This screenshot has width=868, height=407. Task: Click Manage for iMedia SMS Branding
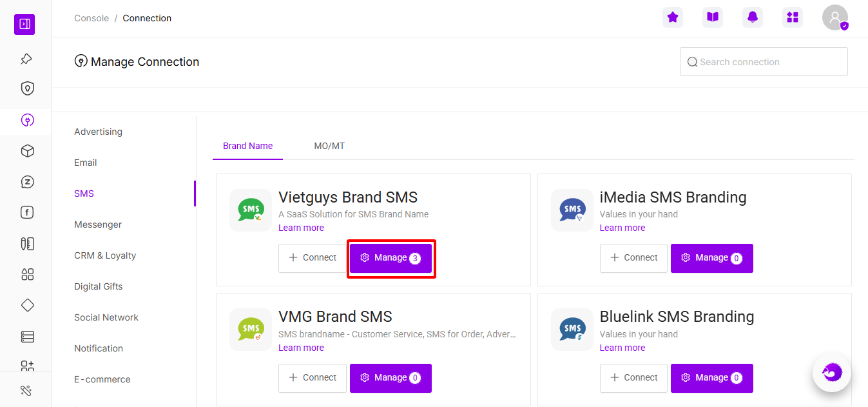tap(712, 258)
